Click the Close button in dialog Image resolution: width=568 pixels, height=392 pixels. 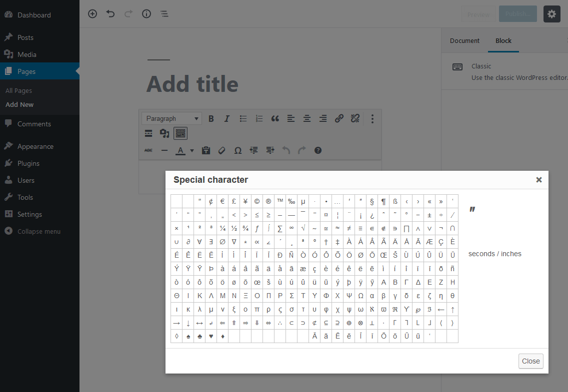[x=530, y=361]
